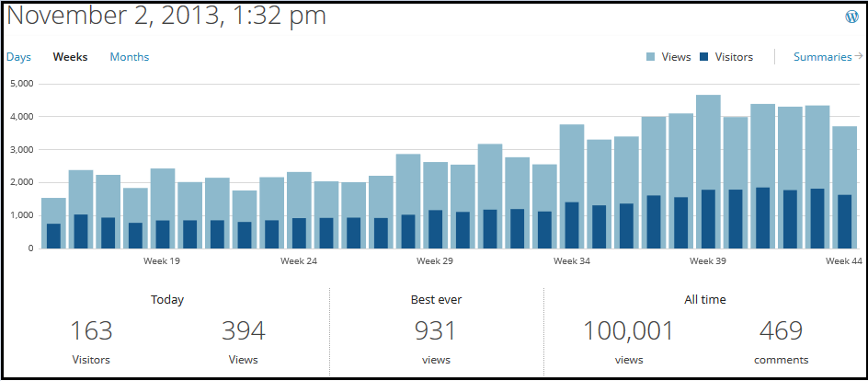The width and height of the screenshot is (868, 381).
Task: Click the Views legend label
Action: (x=676, y=57)
